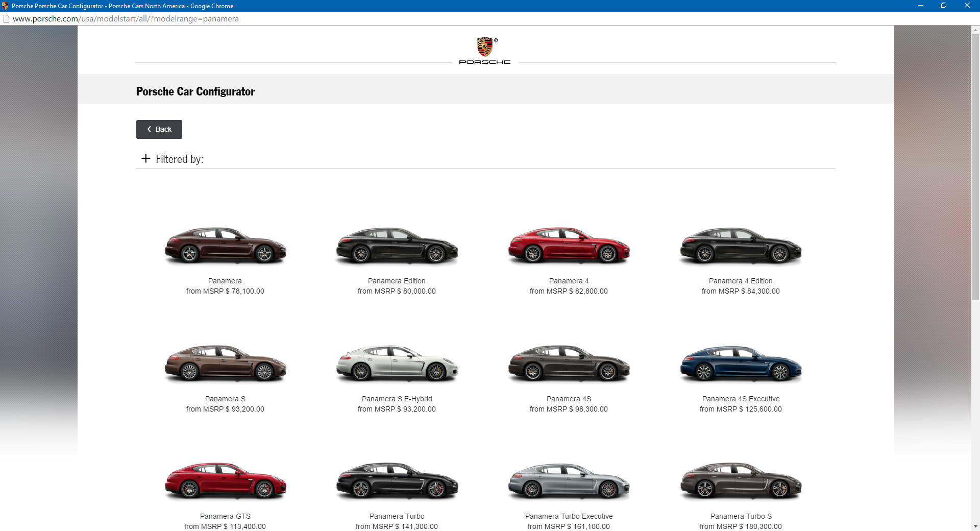Viewport: 980px width, 531px height.
Task: Click the vertical scrollbar thumb
Action: [x=975, y=167]
